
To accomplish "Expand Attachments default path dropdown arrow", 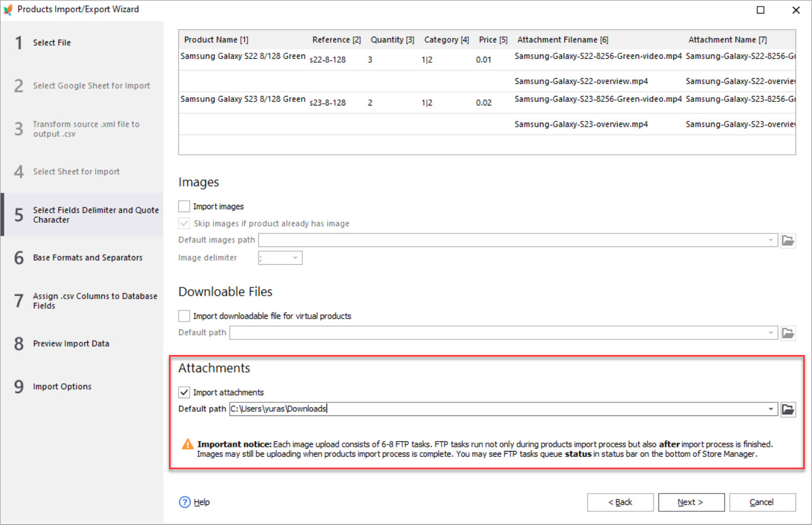I will pyautogui.click(x=771, y=409).
